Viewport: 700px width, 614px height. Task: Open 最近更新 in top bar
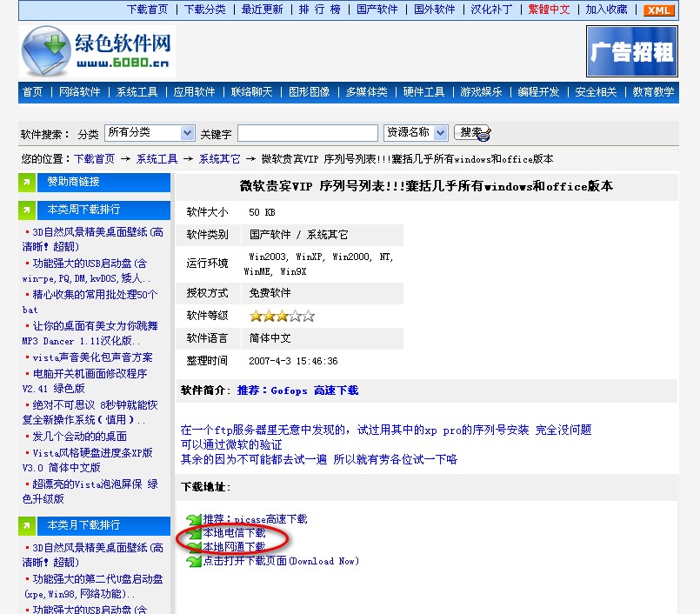(262, 10)
